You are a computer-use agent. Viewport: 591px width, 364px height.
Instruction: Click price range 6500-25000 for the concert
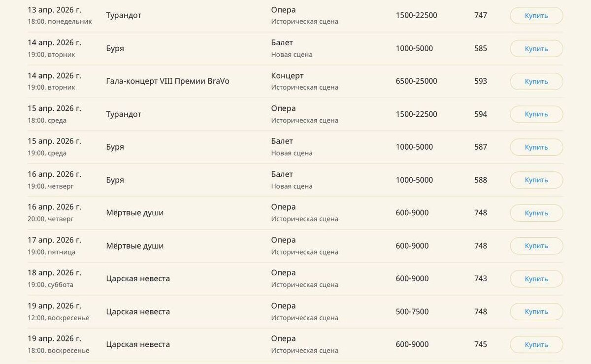416,81
